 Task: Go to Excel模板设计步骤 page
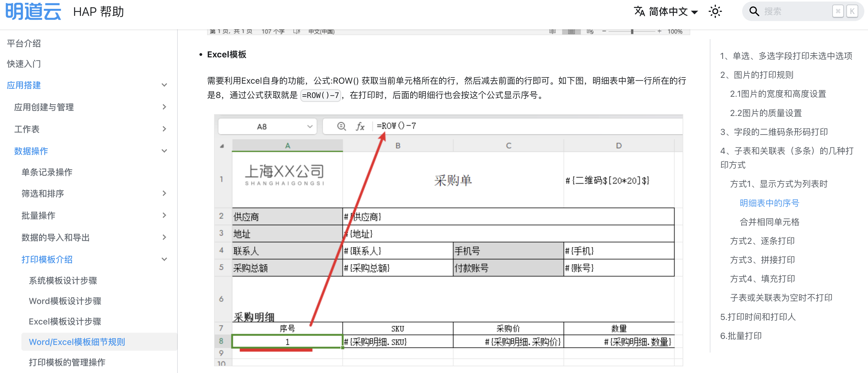65,321
